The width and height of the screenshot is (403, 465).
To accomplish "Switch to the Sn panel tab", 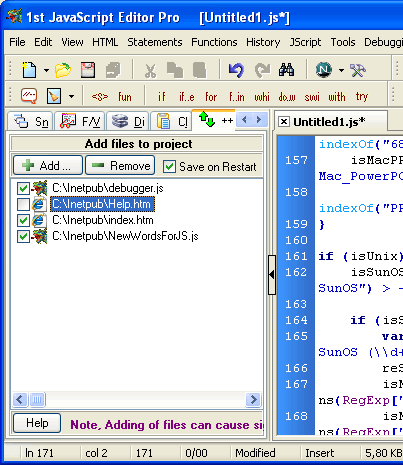I will (x=30, y=121).
